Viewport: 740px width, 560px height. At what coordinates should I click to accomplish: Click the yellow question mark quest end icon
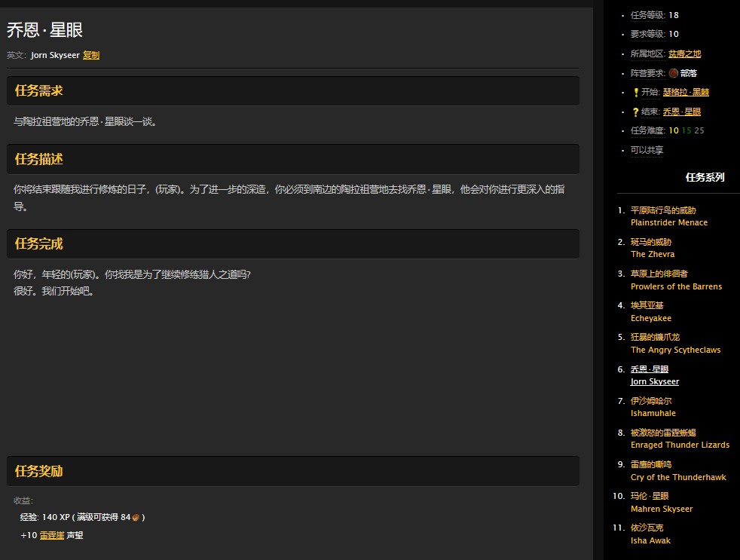(636, 112)
